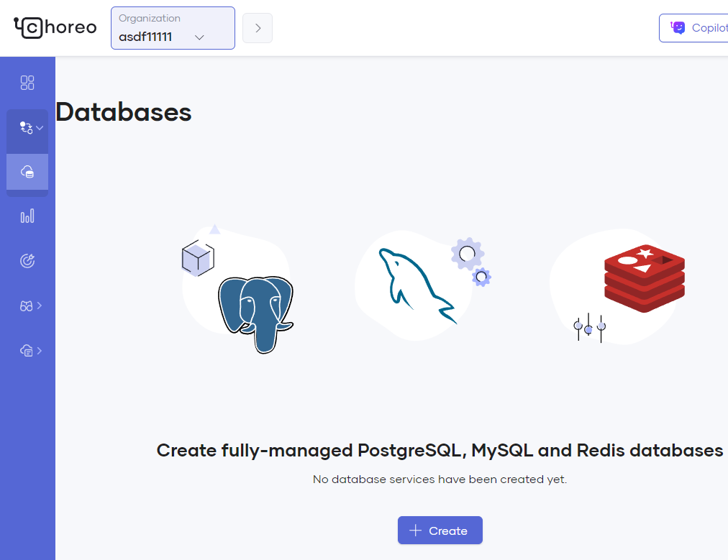The height and width of the screenshot is (560, 728).
Task: Expand the cloud settings sidebar menu
Action: pos(31,350)
